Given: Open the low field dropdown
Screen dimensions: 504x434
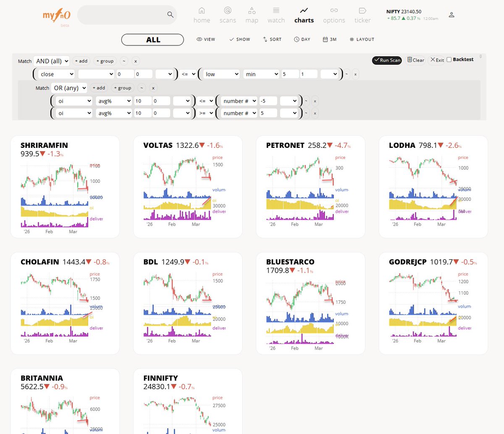Looking at the screenshot, I should tap(222, 74).
